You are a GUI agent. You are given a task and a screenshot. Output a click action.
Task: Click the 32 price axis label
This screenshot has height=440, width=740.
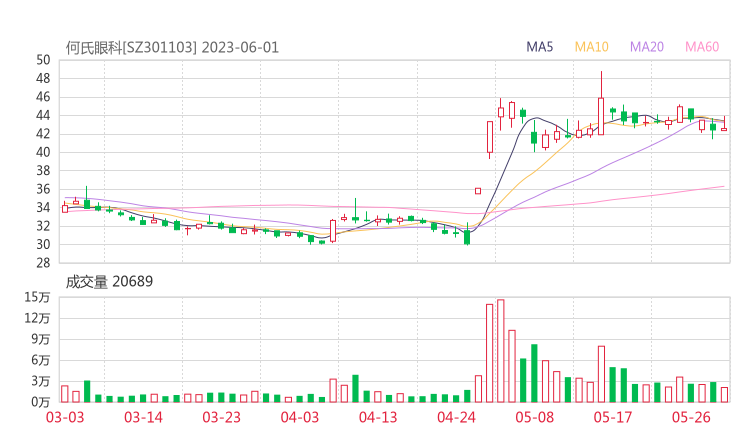43,226
